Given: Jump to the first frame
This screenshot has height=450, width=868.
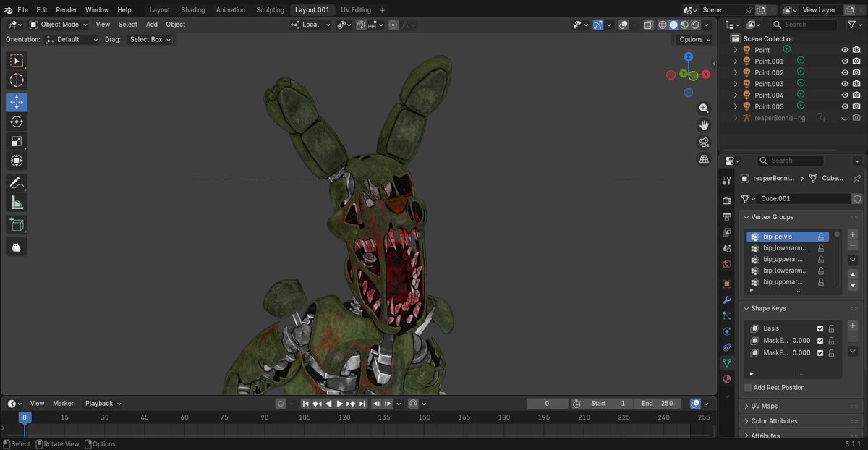Looking at the screenshot, I should point(306,404).
